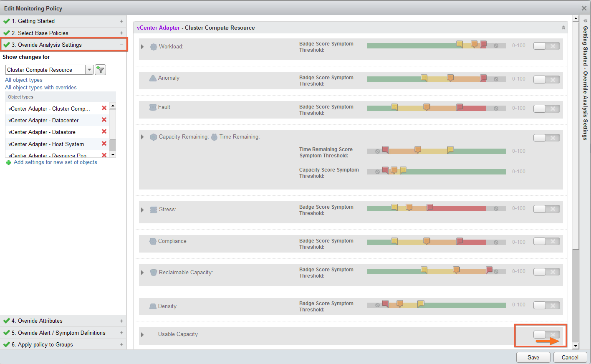The image size is (591, 364).
Task: Toggle the Stress override switch
Action: click(546, 209)
